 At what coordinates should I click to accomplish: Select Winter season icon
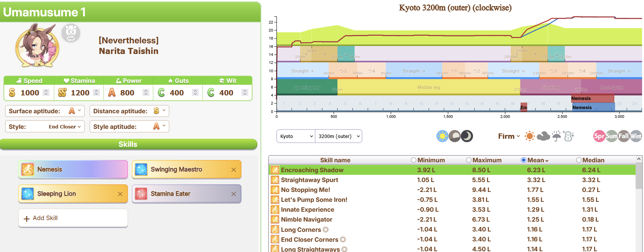pos(636,136)
